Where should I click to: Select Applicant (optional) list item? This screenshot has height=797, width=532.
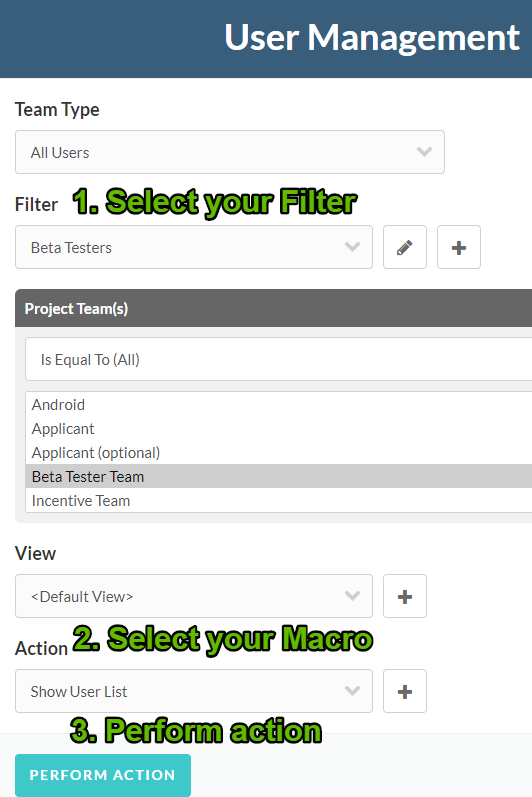278,452
